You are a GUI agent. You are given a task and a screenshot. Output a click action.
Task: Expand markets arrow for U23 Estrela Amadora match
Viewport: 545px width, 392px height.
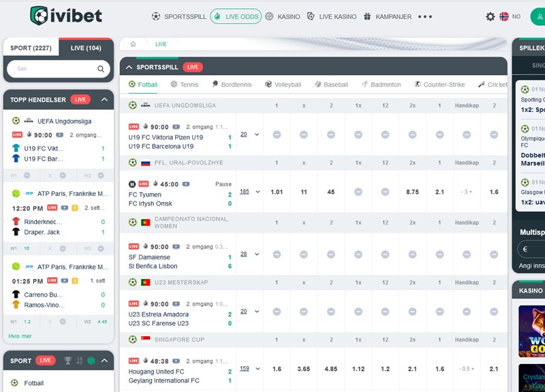tap(257, 312)
